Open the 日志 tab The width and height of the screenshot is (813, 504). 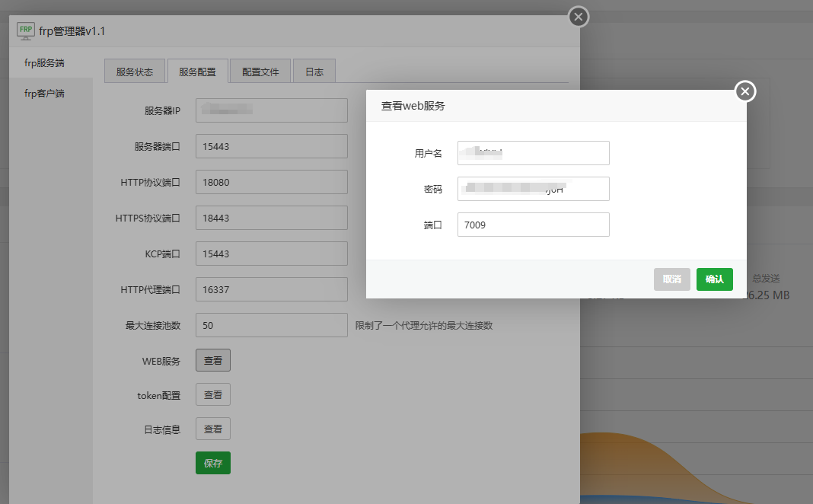coord(314,72)
